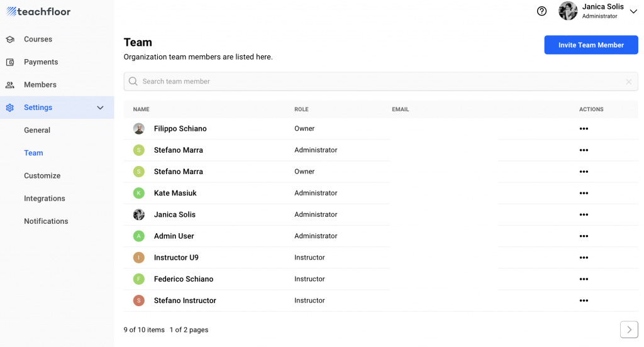Click the Payments wallet icon
This screenshot has width=644, height=347.
pyautogui.click(x=10, y=62)
